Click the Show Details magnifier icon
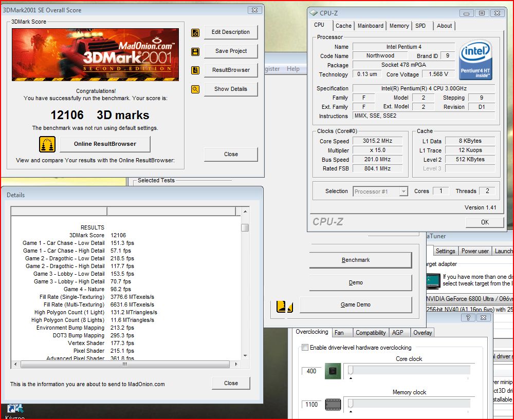 point(195,89)
